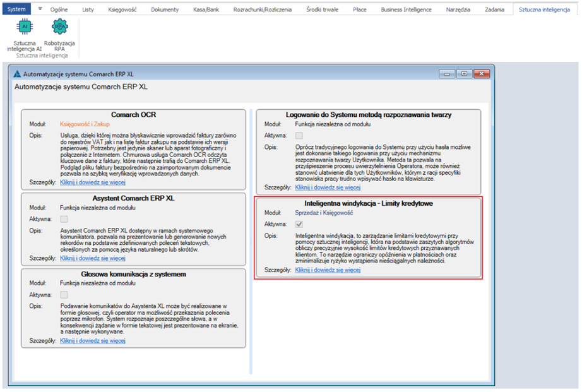Activate the face recognition login checkbox
Viewport: 582px width, 392px height.
(x=299, y=136)
